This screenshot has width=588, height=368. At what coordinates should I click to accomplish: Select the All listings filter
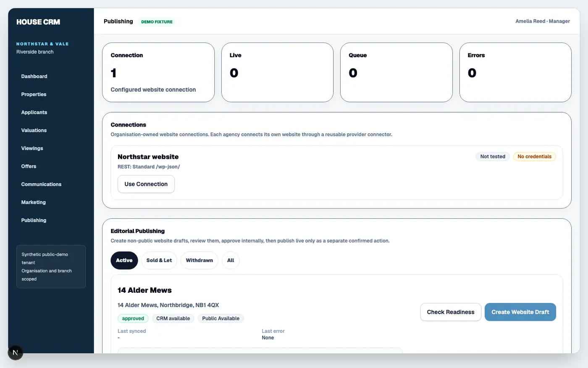tap(231, 260)
